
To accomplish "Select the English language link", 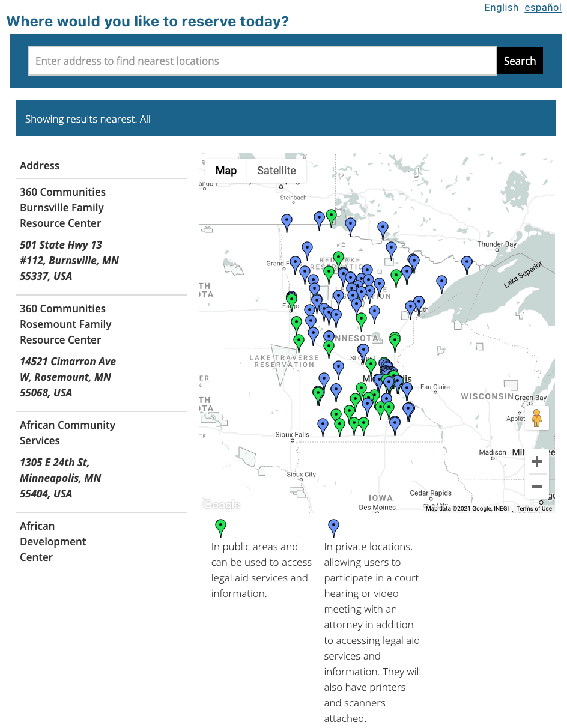I will click(501, 7).
